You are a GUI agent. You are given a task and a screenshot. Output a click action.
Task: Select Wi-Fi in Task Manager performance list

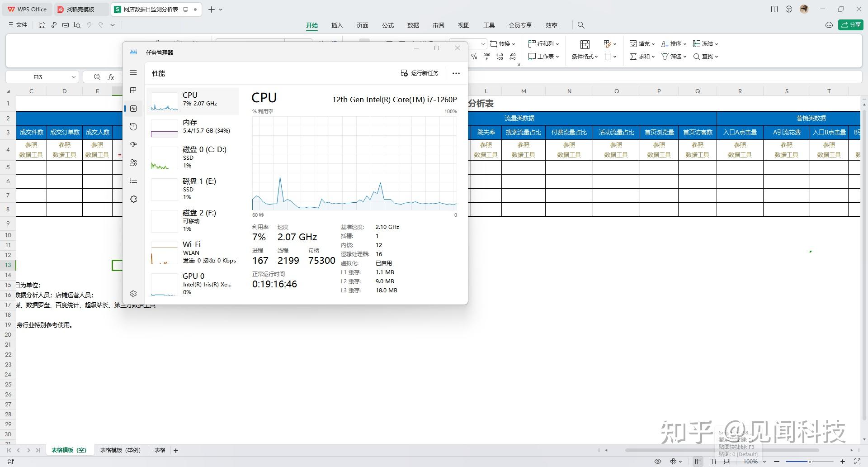(193, 252)
